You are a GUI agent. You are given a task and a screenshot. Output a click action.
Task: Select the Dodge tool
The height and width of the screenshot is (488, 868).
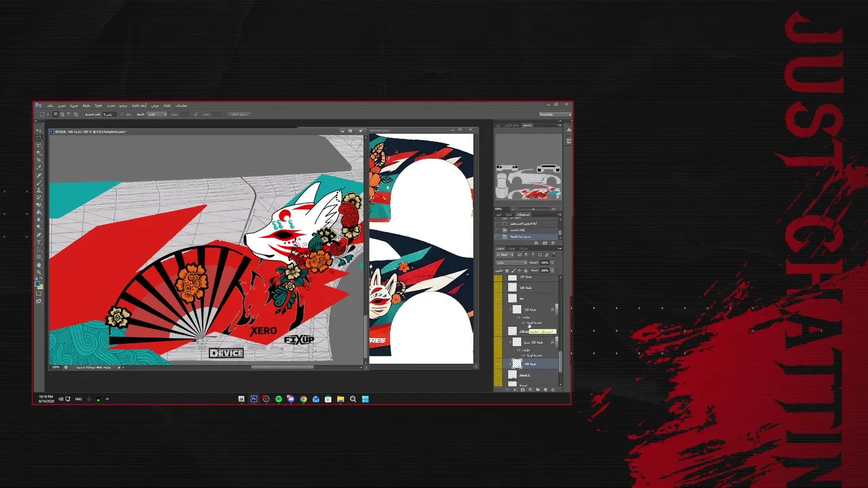[x=39, y=228]
